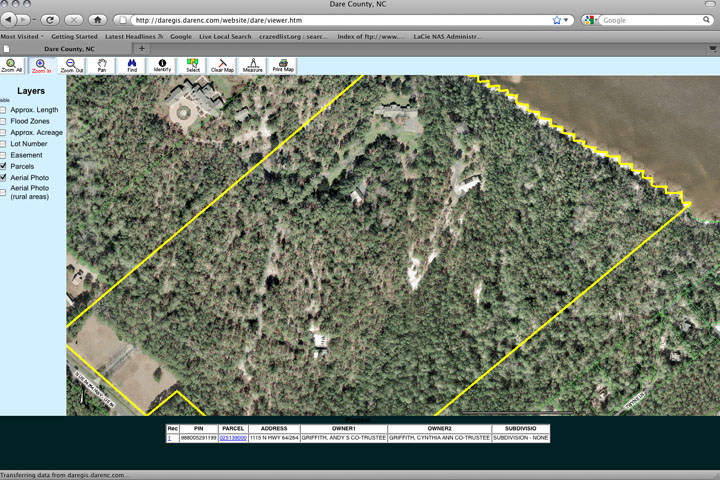The height and width of the screenshot is (480, 720).
Task: Choose the Identify tool
Action: pyautogui.click(x=162, y=66)
